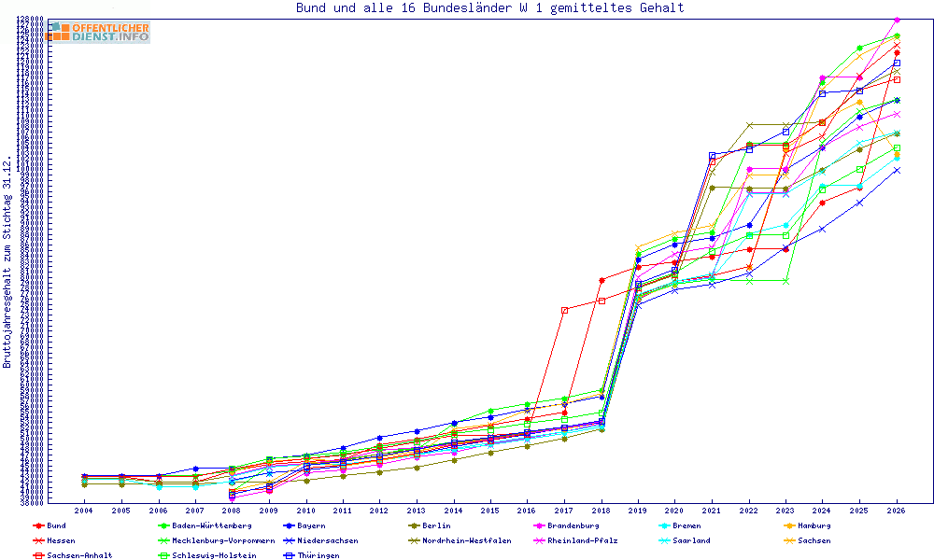Click the Rheinland-Pfalz legend marker
This screenshot has height=560, width=934.
click(x=539, y=541)
